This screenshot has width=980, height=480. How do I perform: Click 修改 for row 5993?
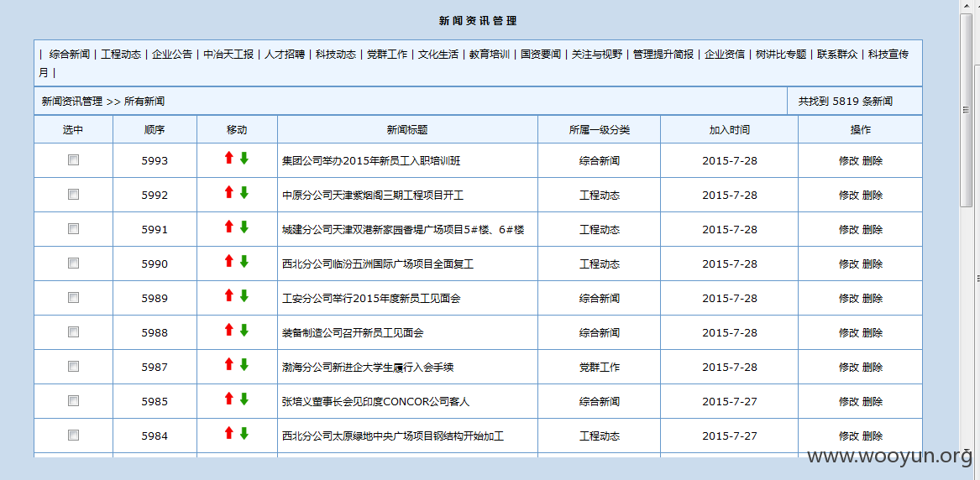[849, 160]
